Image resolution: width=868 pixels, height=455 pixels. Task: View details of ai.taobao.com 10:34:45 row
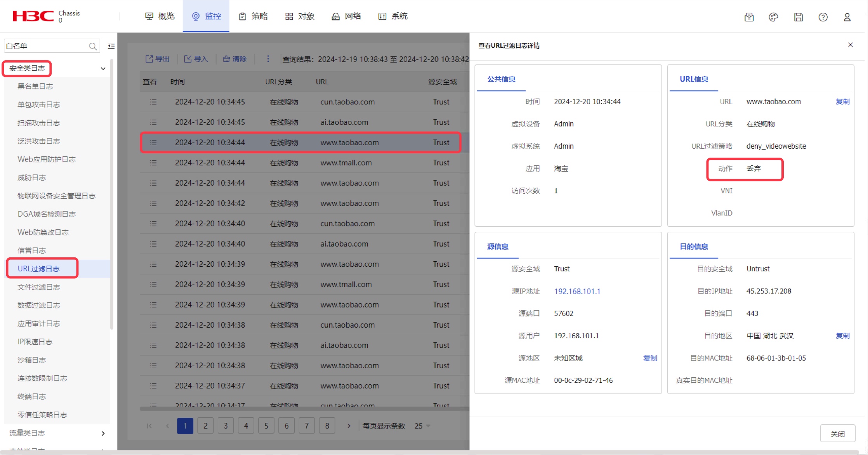point(153,122)
